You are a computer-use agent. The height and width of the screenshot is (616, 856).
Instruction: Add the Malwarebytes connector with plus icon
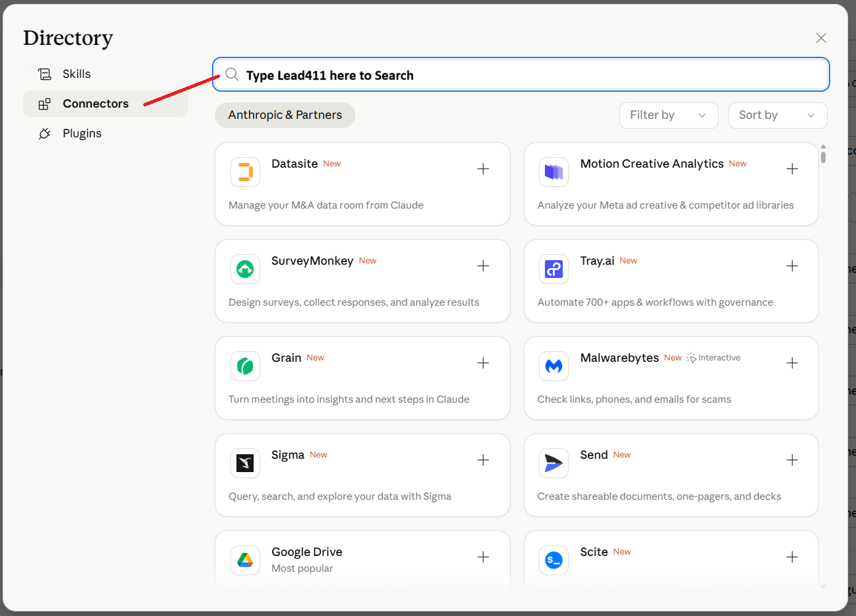[793, 363]
